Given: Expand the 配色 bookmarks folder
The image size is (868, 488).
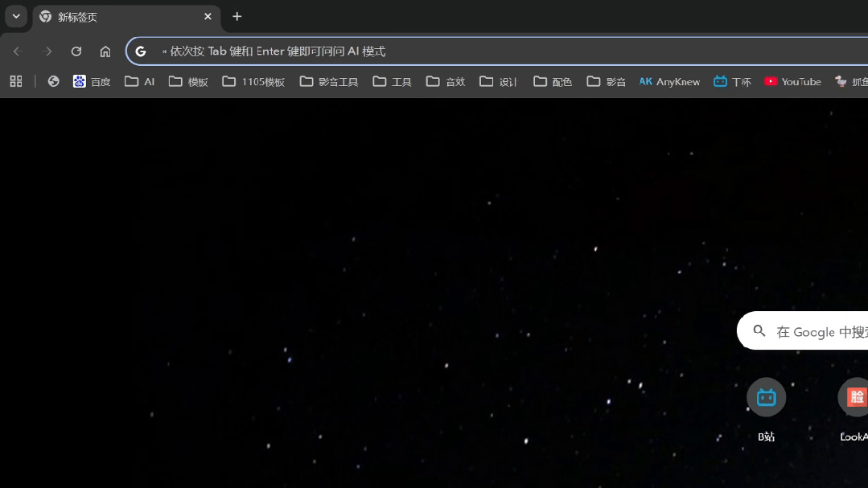Looking at the screenshot, I should 552,81.
